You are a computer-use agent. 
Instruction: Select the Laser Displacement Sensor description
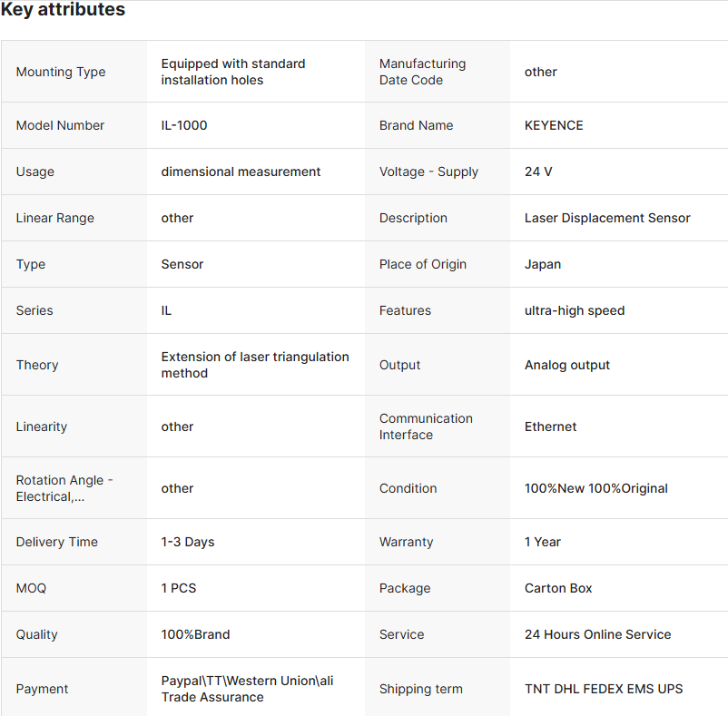607,218
